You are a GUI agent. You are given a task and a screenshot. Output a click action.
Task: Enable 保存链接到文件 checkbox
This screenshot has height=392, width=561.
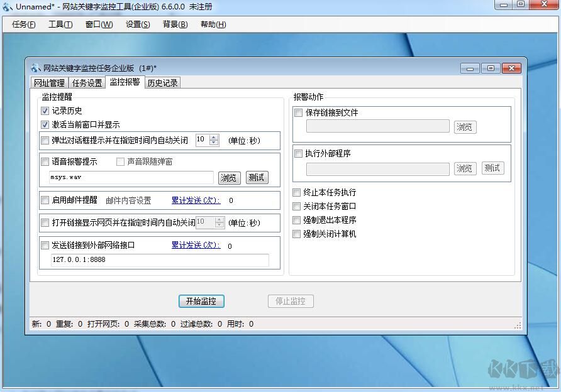[298, 113]
